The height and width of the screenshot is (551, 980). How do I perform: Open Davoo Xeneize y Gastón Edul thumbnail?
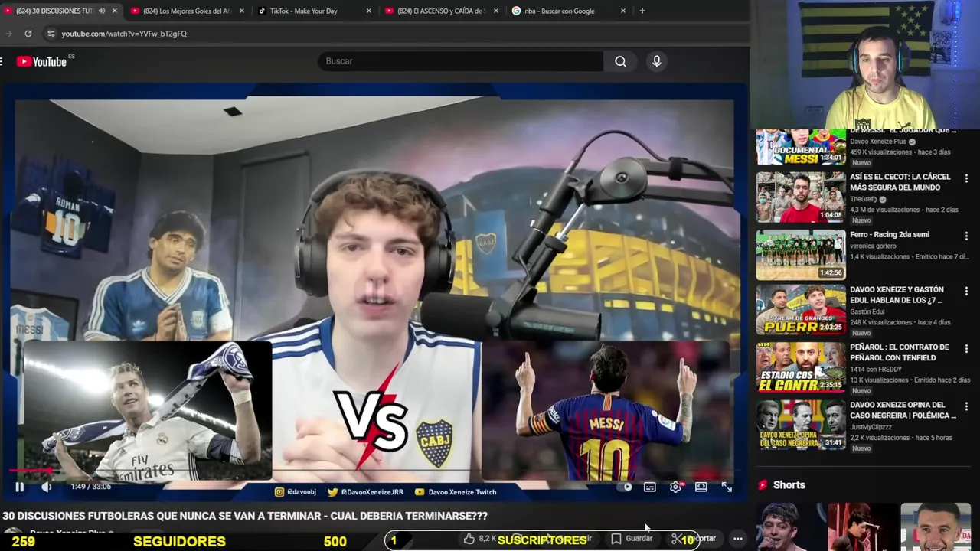pyautogui.click(x=801, y=310)
